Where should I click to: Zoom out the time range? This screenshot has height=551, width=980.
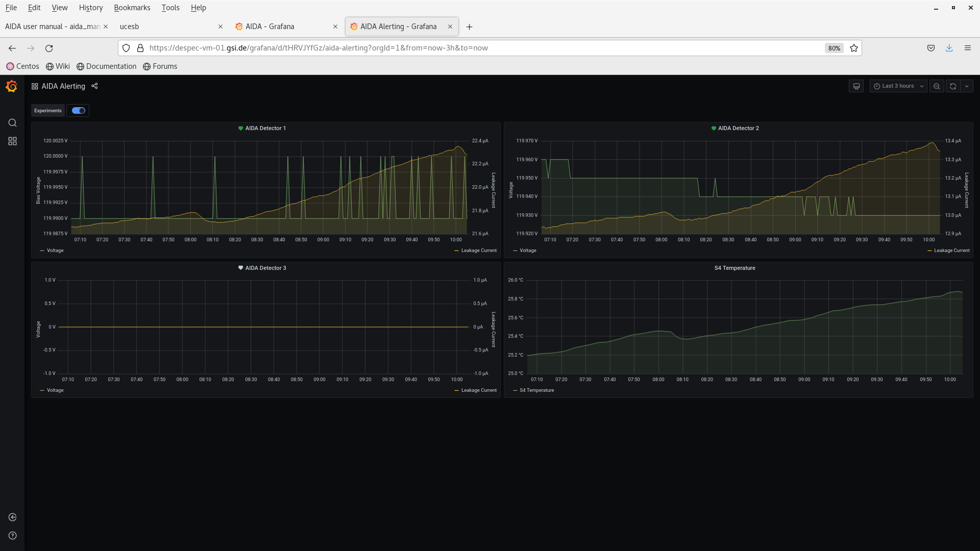[937, 86]
